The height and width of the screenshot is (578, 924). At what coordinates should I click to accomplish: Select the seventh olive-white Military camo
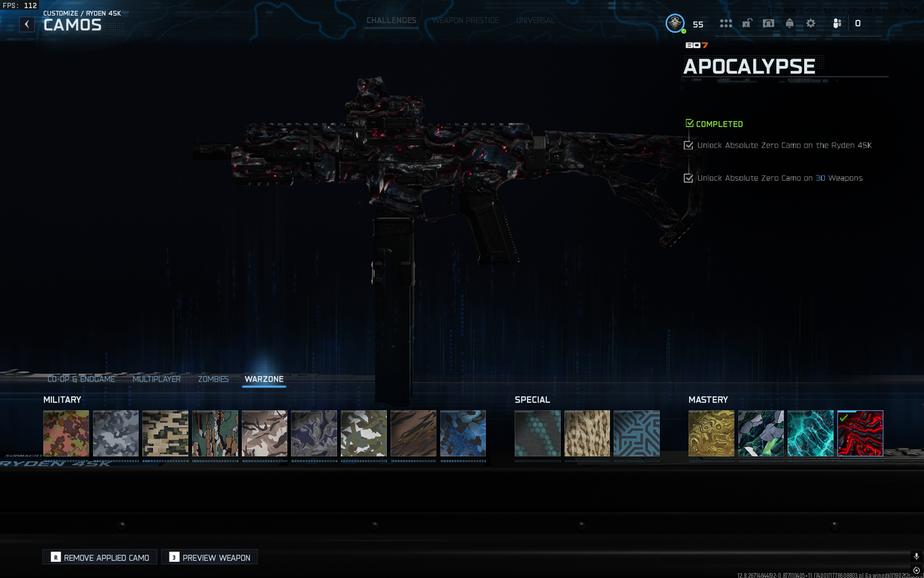tap(364, 433)
